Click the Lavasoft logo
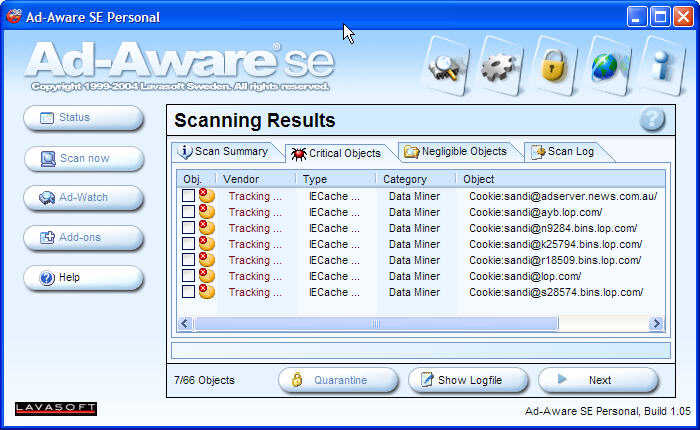The height and width of the screenshot is (430, 700). [x=56, y=408]
